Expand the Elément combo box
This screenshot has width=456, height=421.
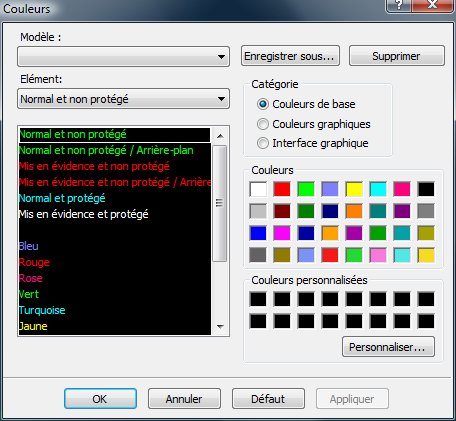coord(123,99)
